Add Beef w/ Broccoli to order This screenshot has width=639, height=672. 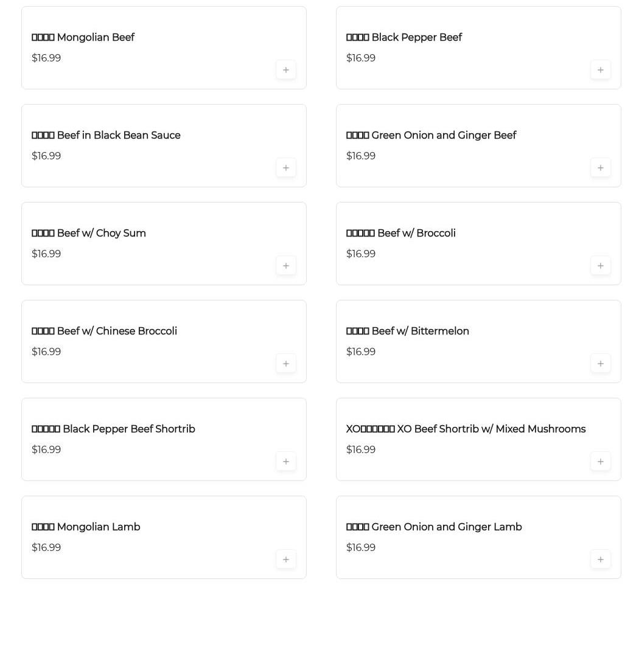[x=600, y=266]
